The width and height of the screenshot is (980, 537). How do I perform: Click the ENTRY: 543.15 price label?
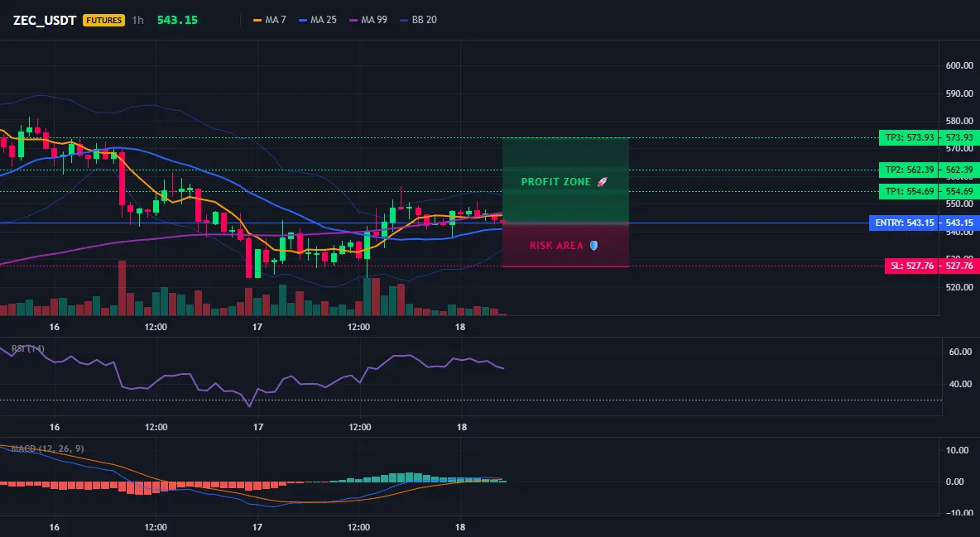904,223
